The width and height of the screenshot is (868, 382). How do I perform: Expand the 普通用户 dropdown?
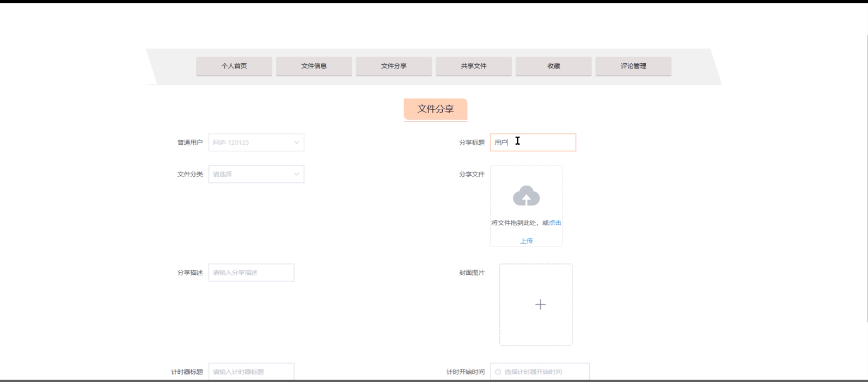[x=256, y=143]
